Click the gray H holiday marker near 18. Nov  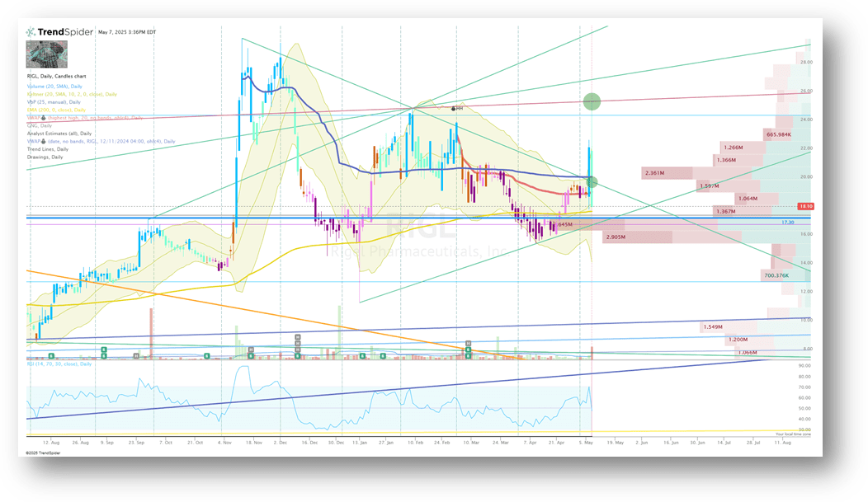[251, 348]
